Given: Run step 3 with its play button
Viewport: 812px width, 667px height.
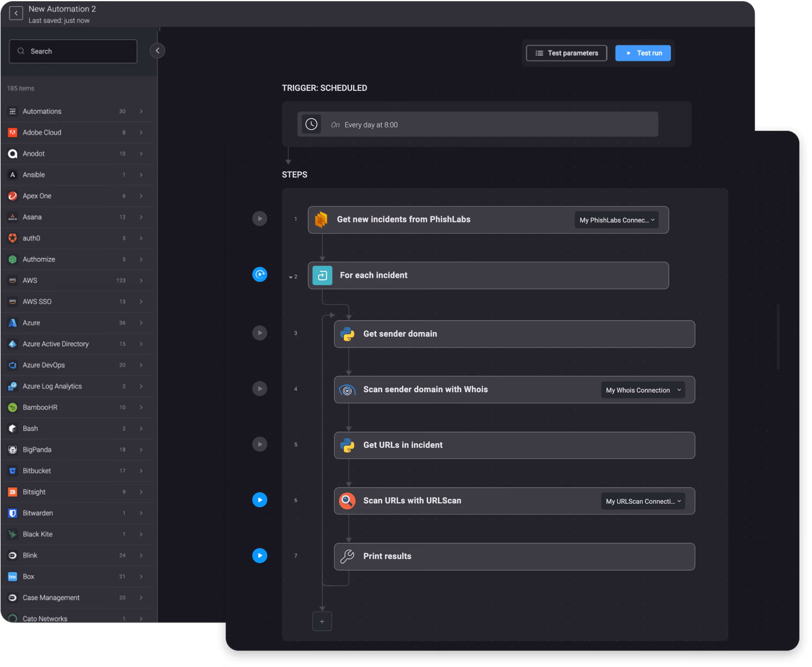Looking at the screenshot, I should (x=260, y=333).
